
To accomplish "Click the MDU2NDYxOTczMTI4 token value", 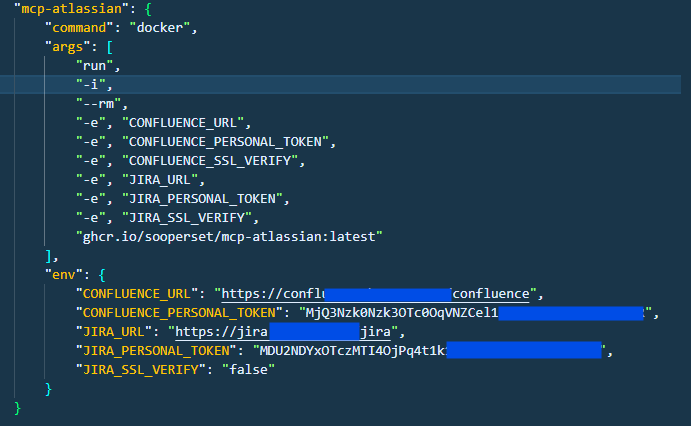I will pos(429,351).
